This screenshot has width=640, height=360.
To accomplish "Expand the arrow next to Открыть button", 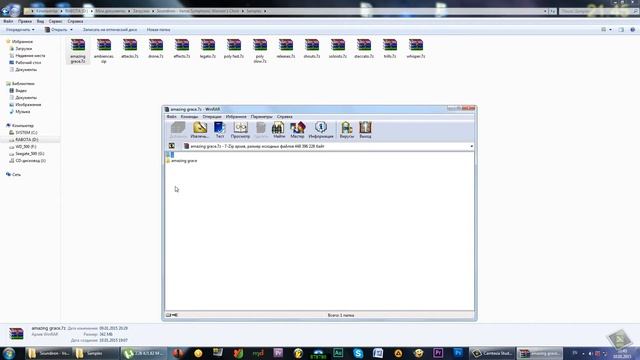I will click(x=71, y=30).
